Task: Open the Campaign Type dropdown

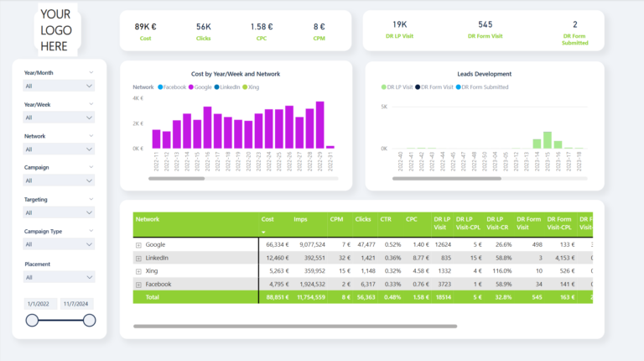Action: 59,244
